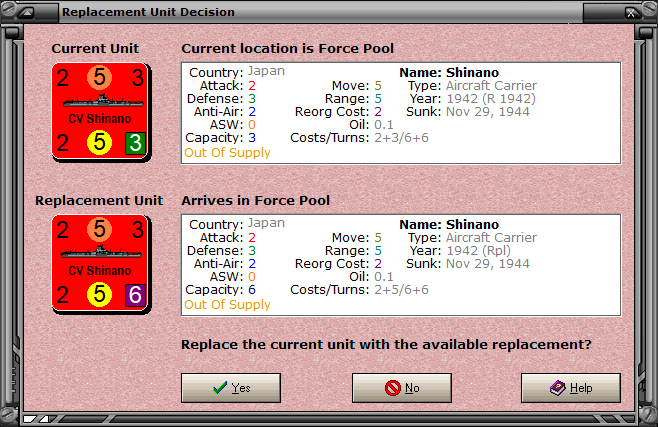Click current unit 'Country: Japan' field

click(237, 72)
